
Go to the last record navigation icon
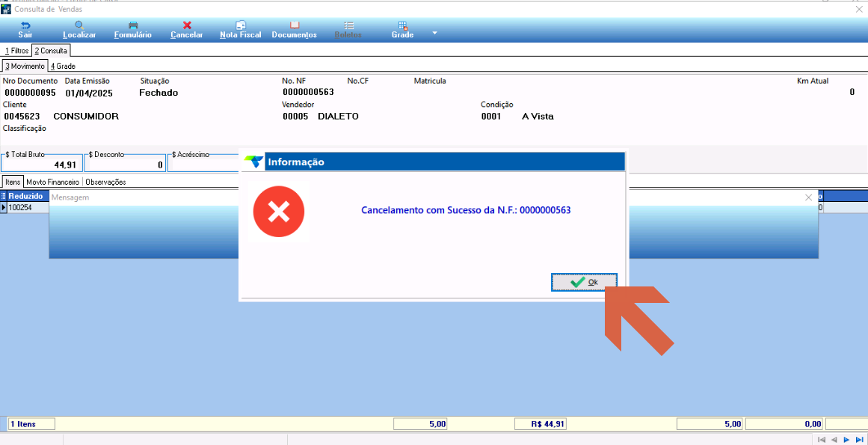coord(859,440)
